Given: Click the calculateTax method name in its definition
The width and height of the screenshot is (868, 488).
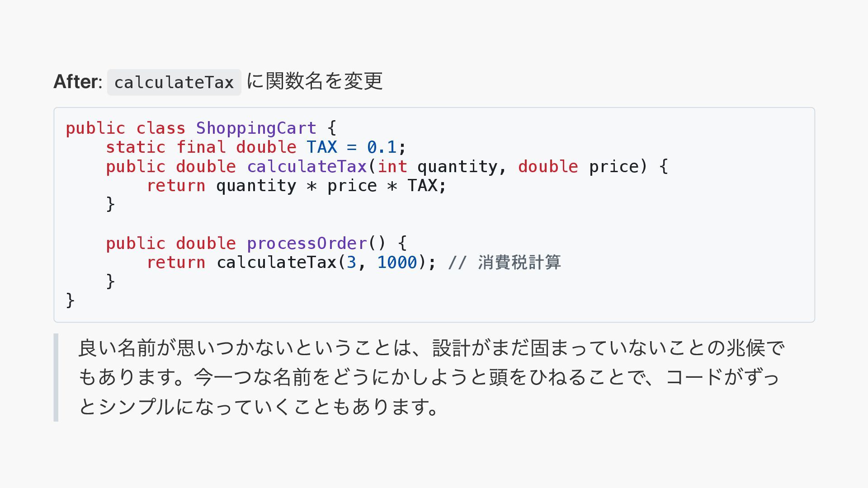Looking at the screenshot, I should point(307,167).
